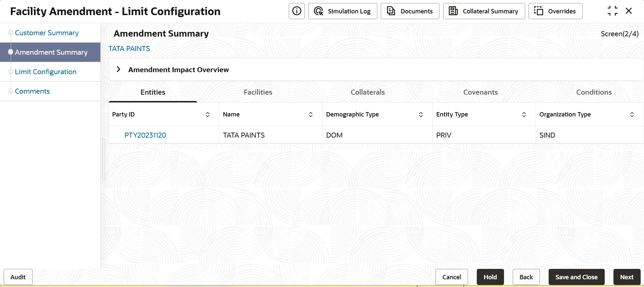This screenshot has width=644, height=287.
Task: Sort table by Entity Type column
Action: click(524, 114)
